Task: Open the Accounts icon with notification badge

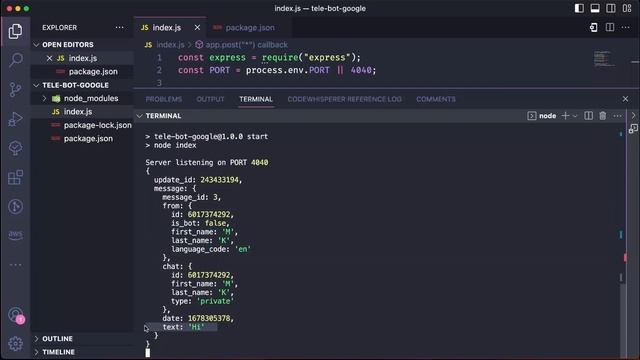Action: point(16,315)
